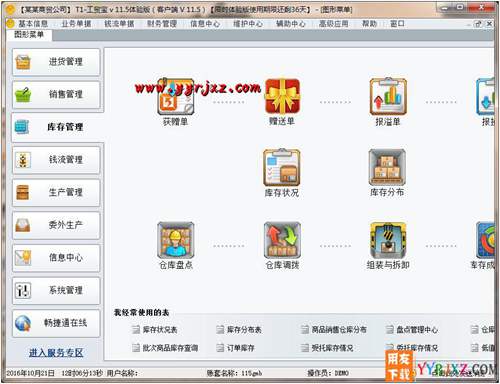Select 信息中心 in the sidebar

(x=56, y=258)
